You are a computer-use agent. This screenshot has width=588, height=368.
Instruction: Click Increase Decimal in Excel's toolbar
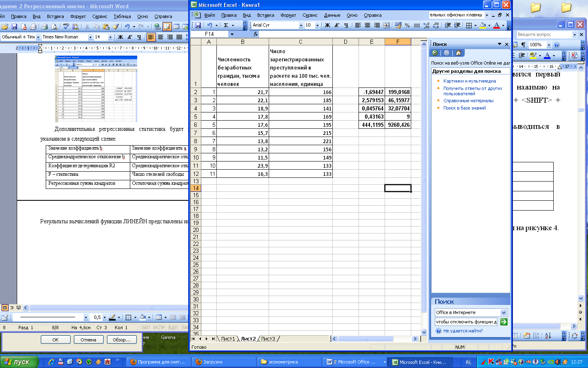click(426, 25)
